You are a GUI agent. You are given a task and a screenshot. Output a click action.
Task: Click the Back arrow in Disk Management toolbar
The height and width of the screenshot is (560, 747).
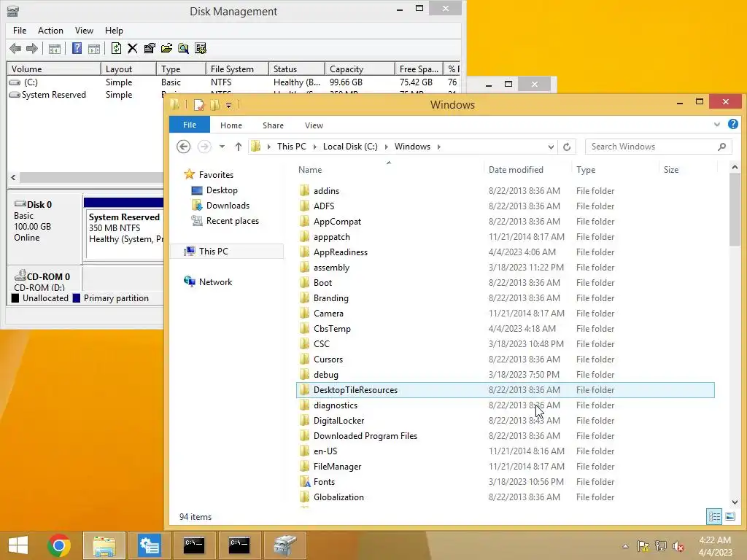pos(15,48)
